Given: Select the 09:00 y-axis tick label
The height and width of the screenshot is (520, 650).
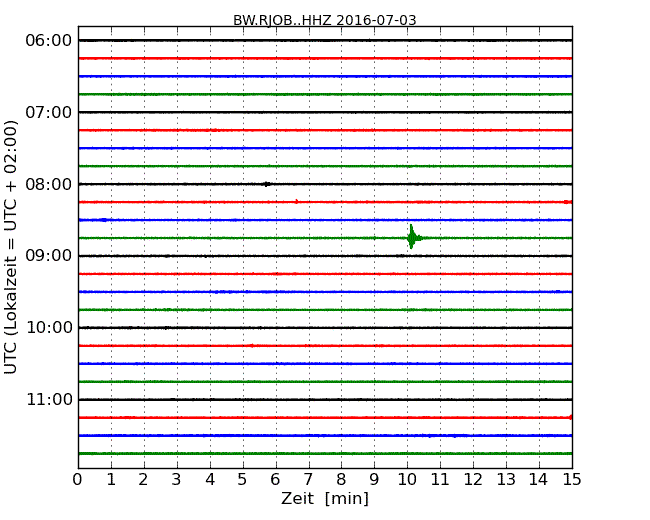Looking at the screenshot, I should 49,256.
